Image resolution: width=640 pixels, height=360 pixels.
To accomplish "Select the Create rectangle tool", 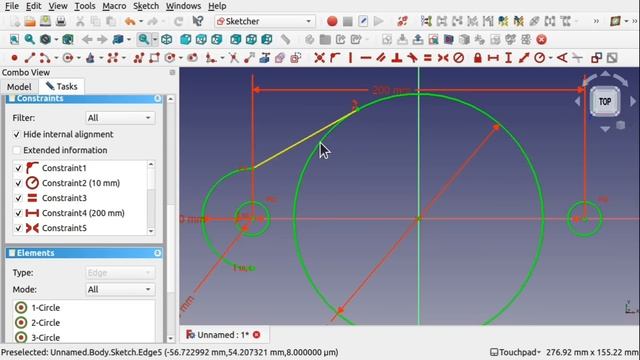I will [x=154, y=58].
